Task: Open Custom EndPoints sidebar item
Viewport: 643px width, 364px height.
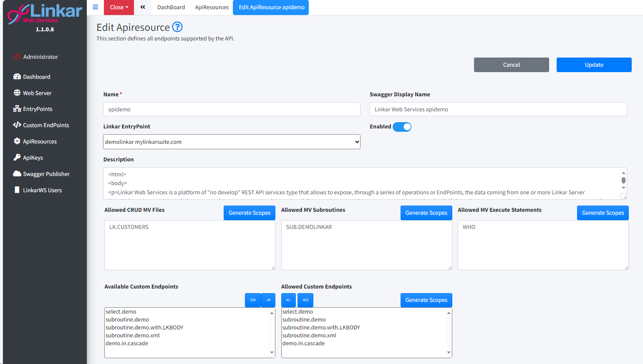Action: click(x=45, y=125)
